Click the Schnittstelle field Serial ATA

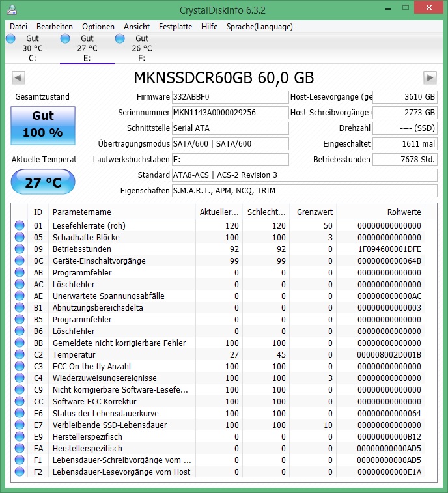tap(230, 128)
